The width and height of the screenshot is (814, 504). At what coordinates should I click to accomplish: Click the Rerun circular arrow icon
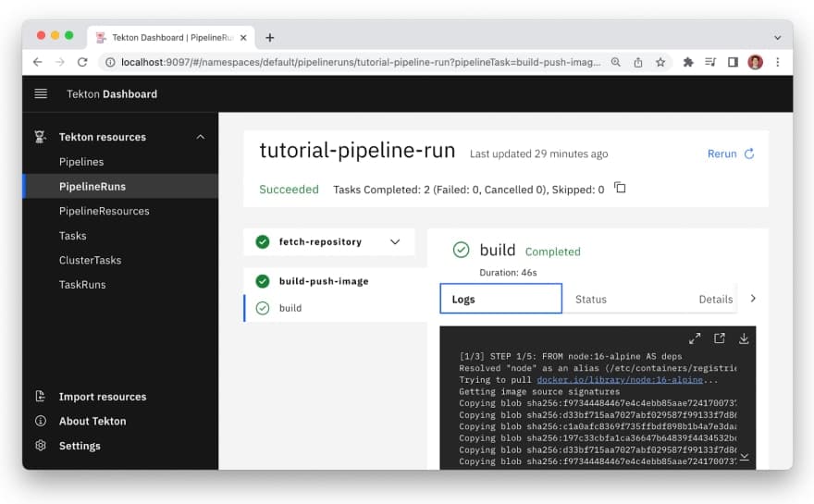tap(749, 154)
